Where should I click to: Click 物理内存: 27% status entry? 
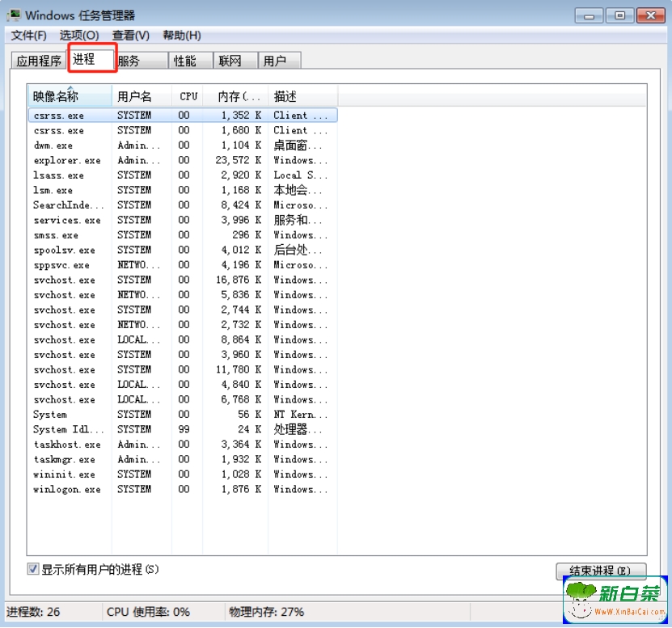(x=266, y=612)
